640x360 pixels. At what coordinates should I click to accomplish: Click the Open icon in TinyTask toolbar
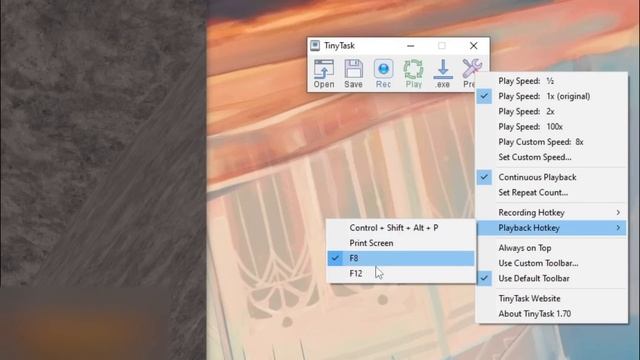coord(324,73)
